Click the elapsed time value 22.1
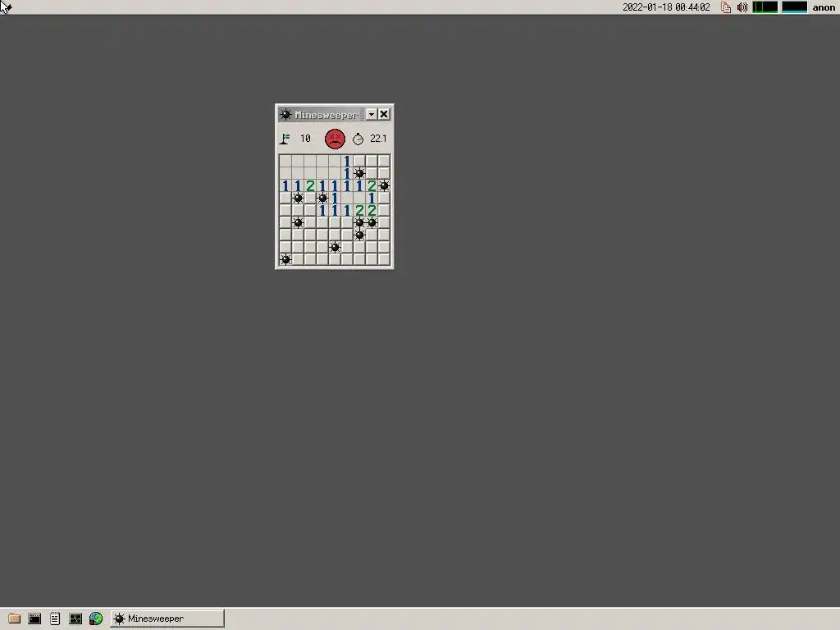Viewport: 840px width, 630px height. [x=378, y=139]
